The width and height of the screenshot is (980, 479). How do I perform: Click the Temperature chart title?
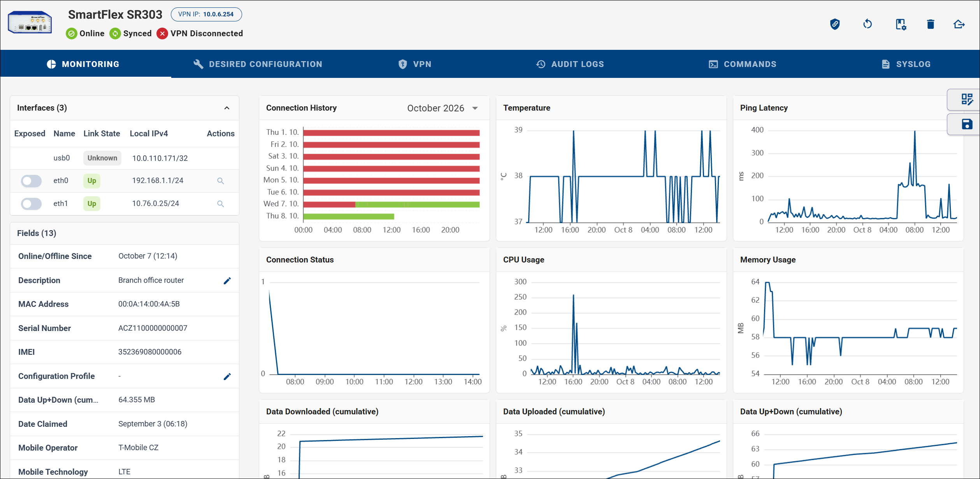pos(527,108)
